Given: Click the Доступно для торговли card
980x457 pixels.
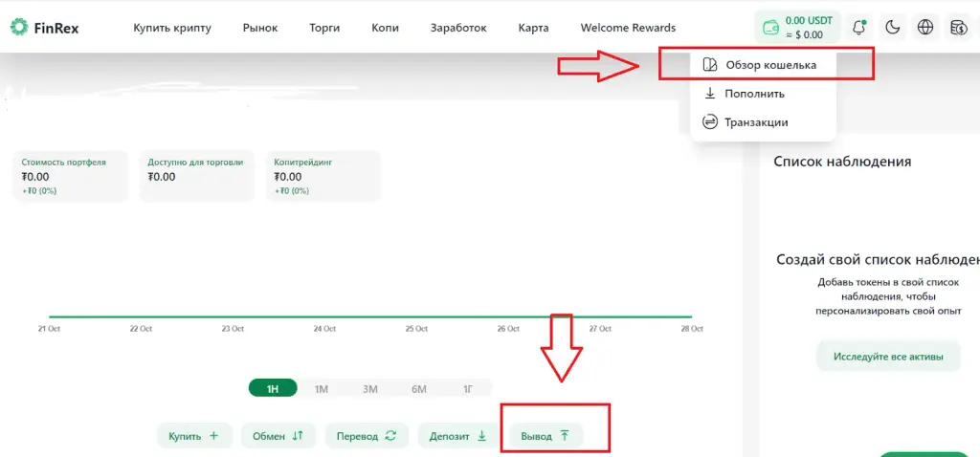Looking at the screenshot, I should click(x=196, y=176).
